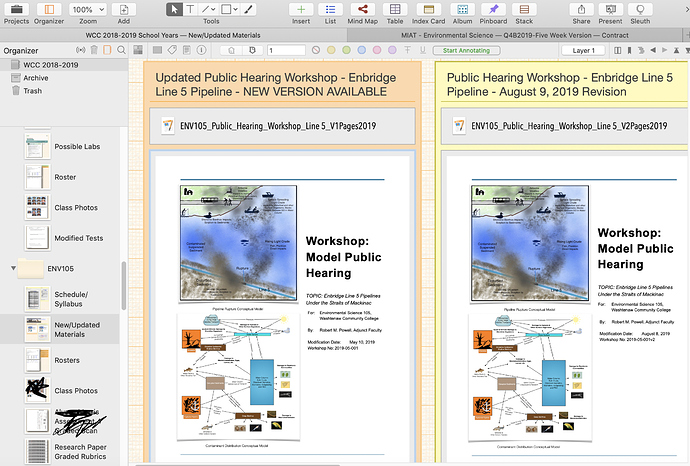Go to previous idea space arrow
This screenshot has width=690, height=466.
click(653, 50)
